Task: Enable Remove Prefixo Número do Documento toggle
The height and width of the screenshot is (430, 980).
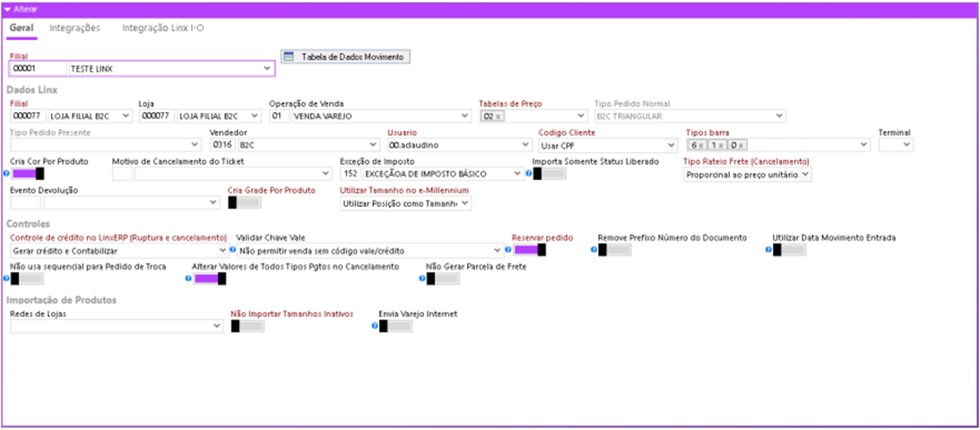Action: pyautogui.click(x=615, y=250)
